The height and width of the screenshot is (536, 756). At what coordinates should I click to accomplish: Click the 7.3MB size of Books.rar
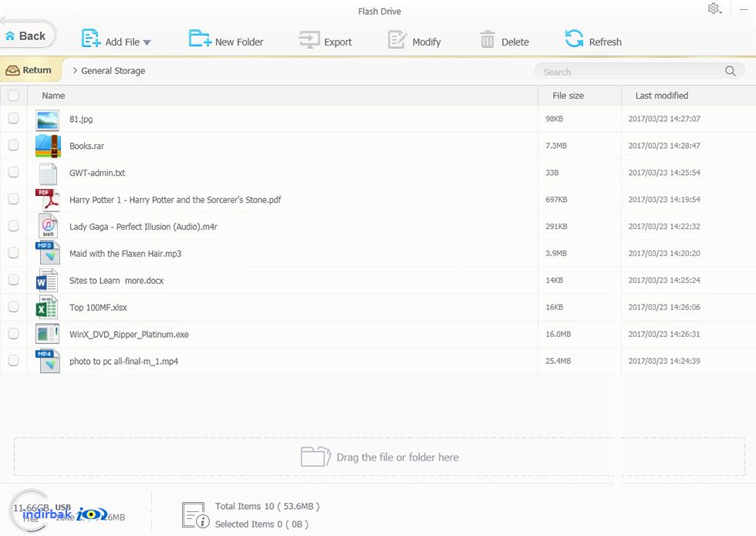tap(556, 146)
